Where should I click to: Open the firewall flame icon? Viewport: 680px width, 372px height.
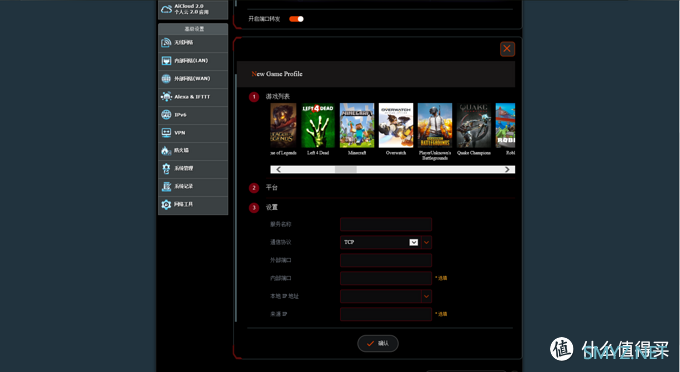click(166, 150)
